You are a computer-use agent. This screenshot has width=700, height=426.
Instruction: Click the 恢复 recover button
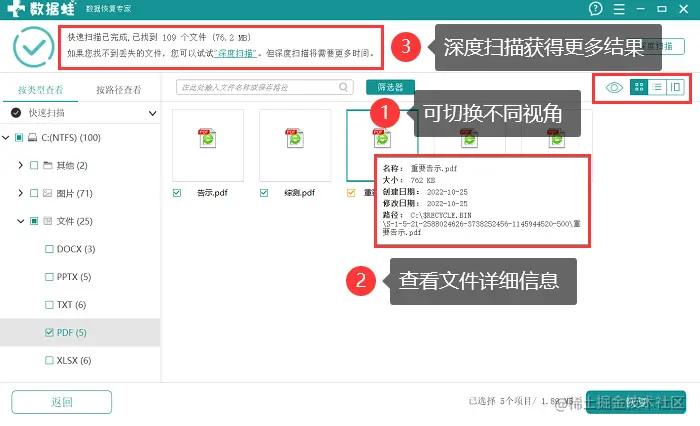click(636, 402)
